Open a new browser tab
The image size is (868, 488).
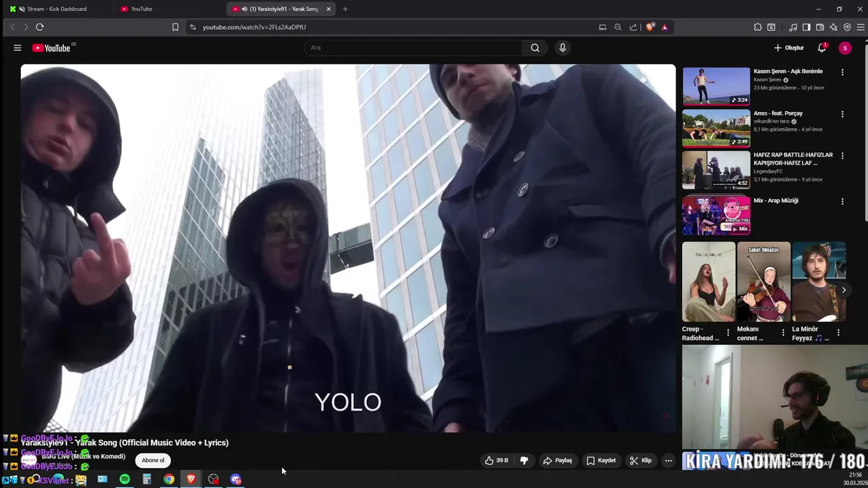tap(345, 9)
